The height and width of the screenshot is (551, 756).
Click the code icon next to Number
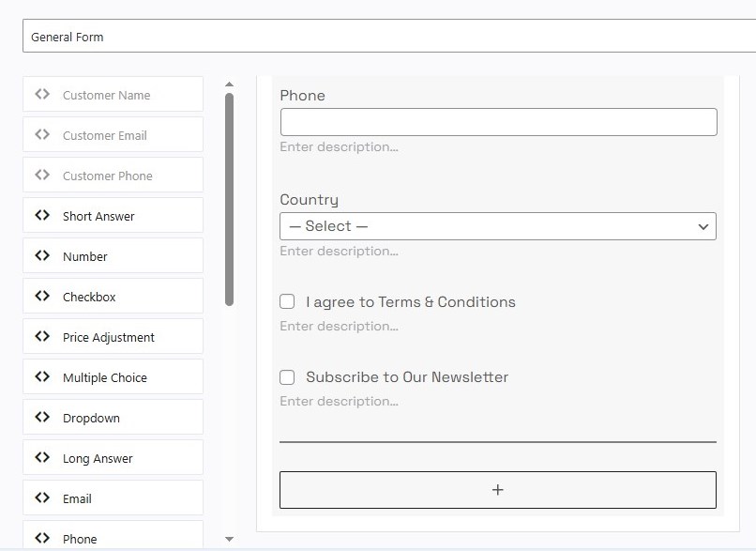[x=41, y=255]
